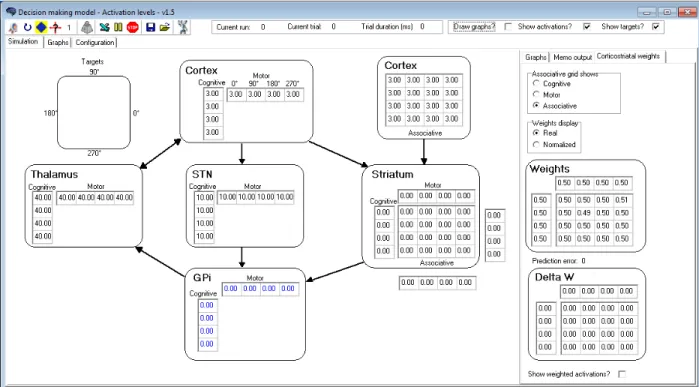699x387 pixels.
Task: Click the blue circular reset arrow icon
Action: [x=27, y=28]
